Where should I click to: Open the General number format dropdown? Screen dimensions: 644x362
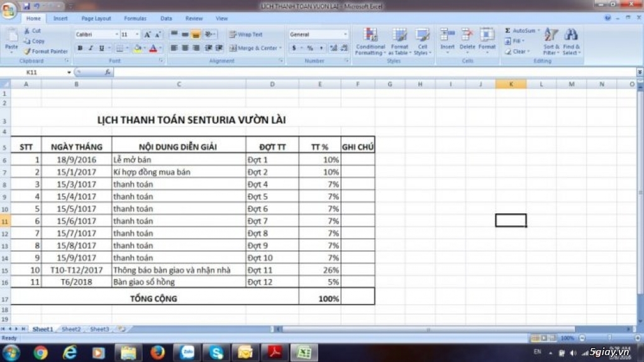[x=345, y=35]
